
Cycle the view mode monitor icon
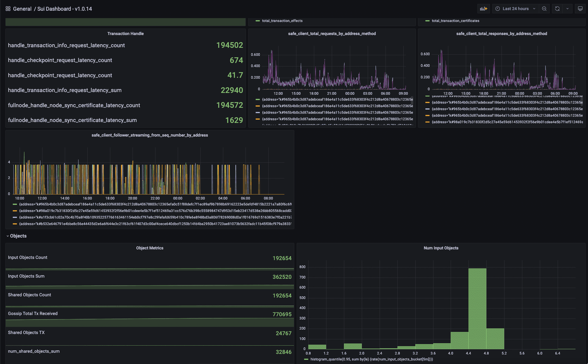tap(580, 9)
